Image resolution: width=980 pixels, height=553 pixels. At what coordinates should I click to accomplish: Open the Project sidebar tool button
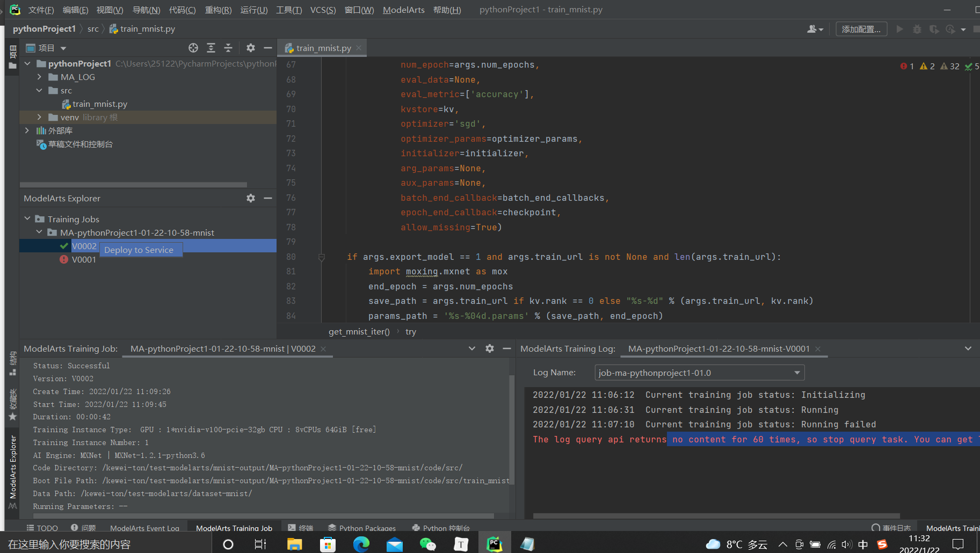coord(13,57)
